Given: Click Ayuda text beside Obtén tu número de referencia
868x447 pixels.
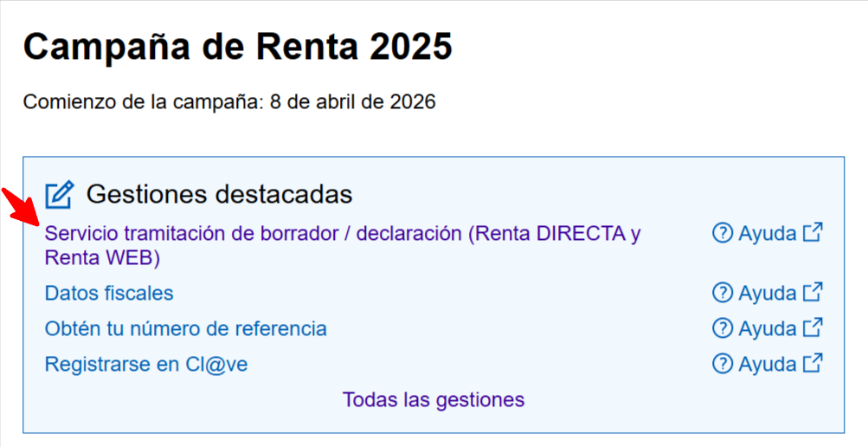Looking at the screenshot, I should 767,329.
